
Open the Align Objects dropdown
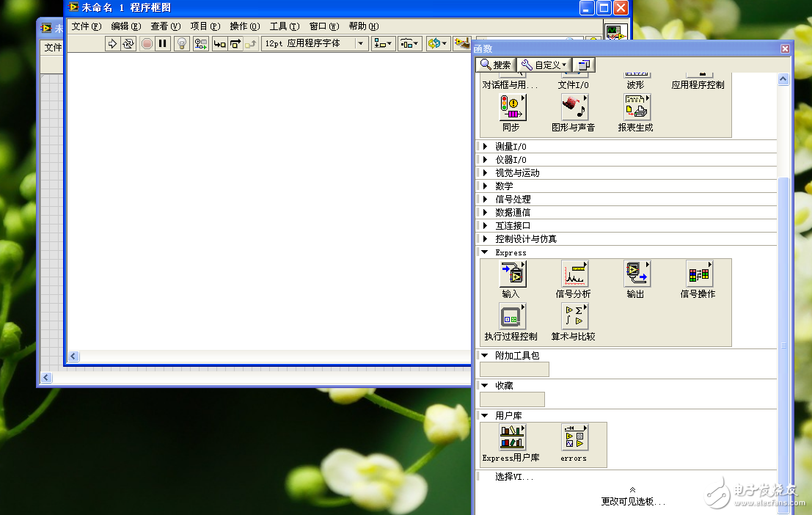pyautogui.click(x=383, y=43)
